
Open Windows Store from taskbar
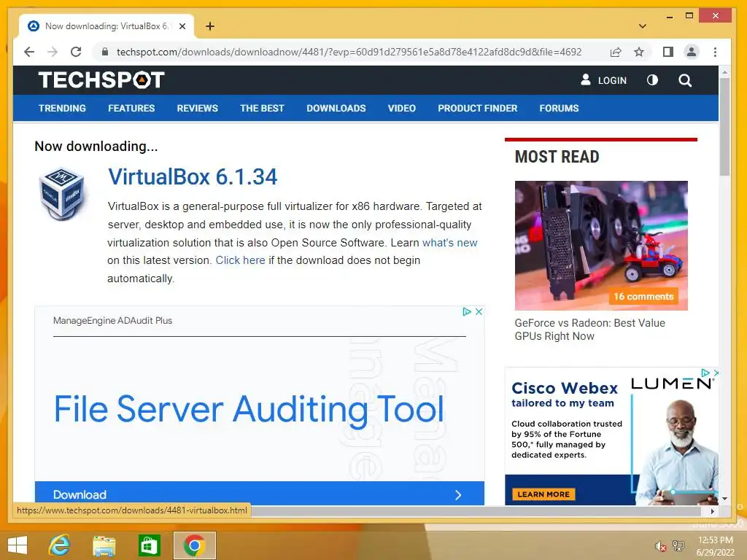[149, 545]
